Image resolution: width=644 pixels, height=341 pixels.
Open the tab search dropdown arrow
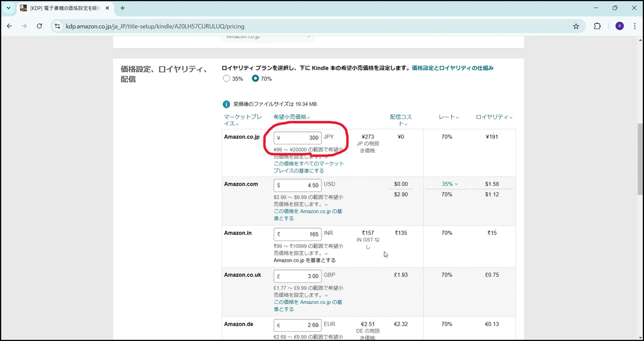click(8, 8)
